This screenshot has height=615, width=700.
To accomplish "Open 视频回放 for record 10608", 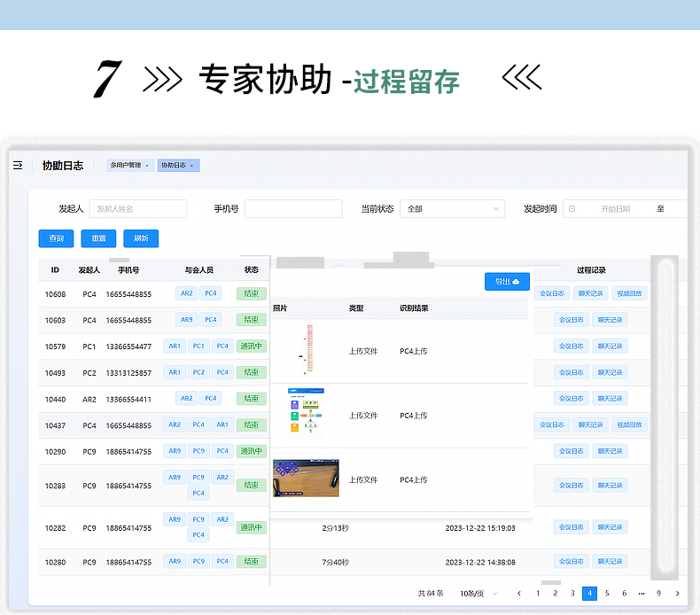I will click(630, 293).
